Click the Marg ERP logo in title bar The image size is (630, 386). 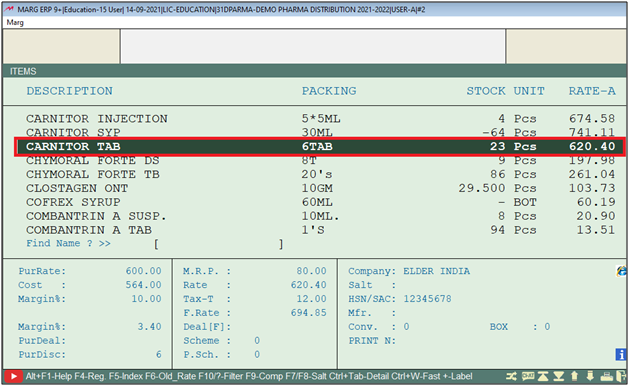(9, 9)
